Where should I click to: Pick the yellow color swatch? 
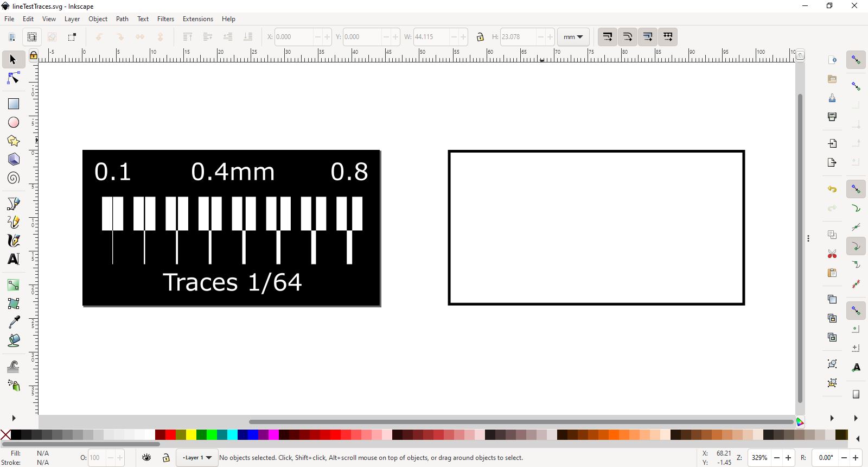[191, 434]
